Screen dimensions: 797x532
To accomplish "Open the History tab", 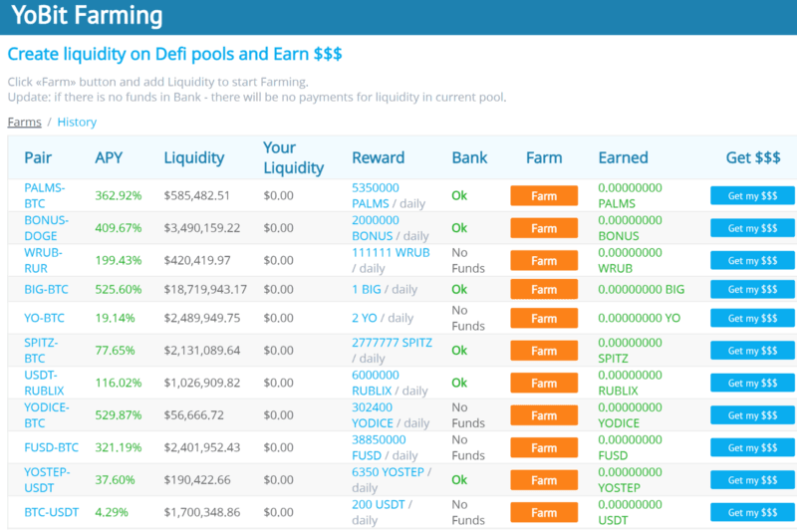I will 77,122.
